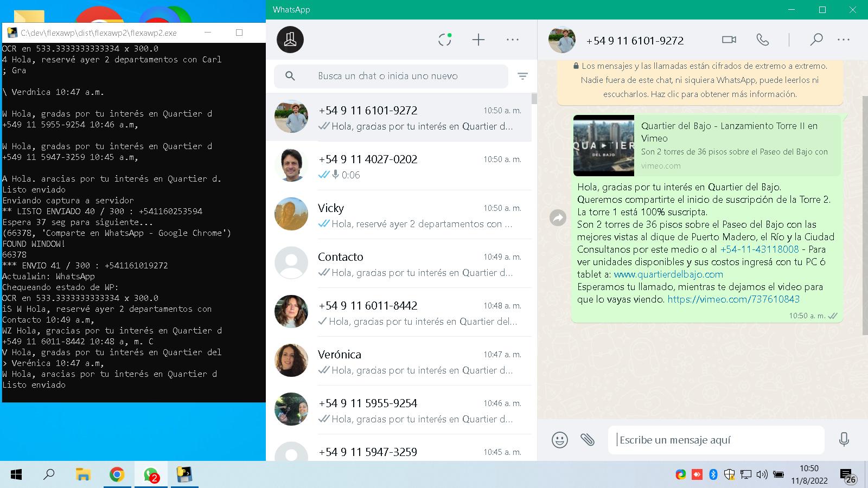Start a video call with +54 9 11 6101-9272
Viewport: 868px width, 488px height.
click(x=729, y=40)
